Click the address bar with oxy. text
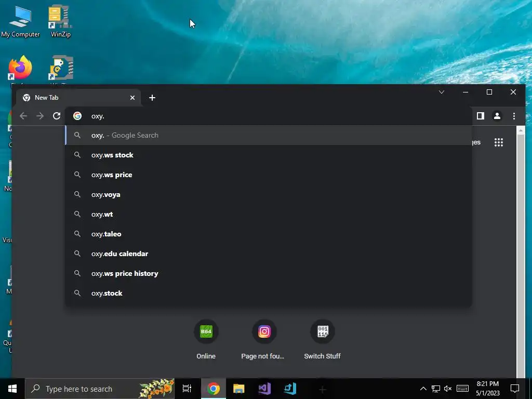 [268, 116]
